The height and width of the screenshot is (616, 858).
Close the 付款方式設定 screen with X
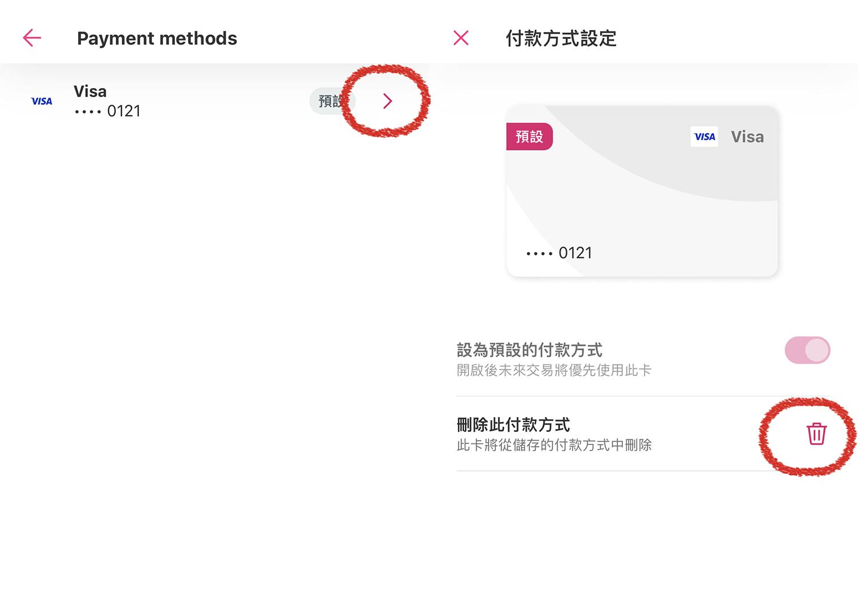click(460, 38)
